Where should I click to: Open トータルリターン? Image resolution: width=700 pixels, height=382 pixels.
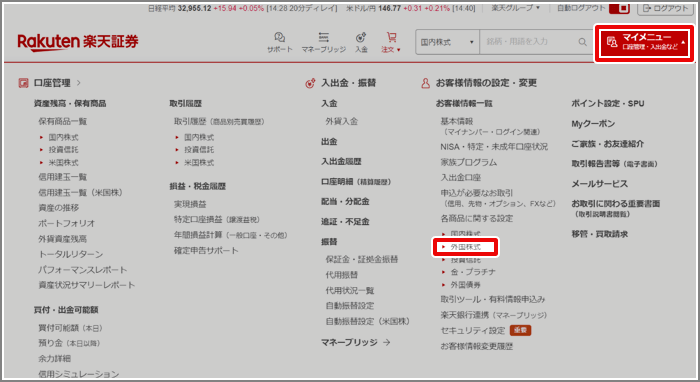click(71, 254)
